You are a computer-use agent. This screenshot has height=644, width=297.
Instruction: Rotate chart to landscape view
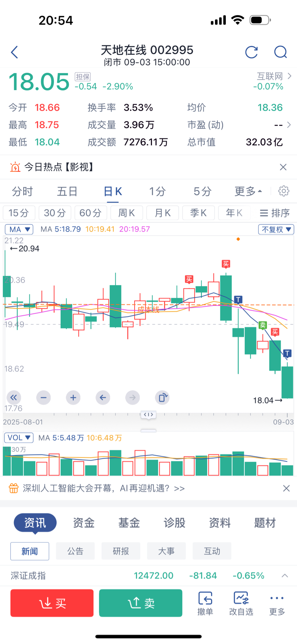(162, 397)
